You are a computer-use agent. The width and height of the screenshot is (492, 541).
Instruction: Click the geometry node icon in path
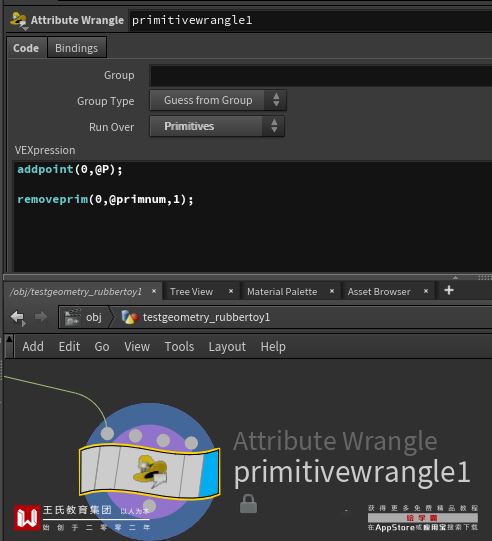[130, 317]
